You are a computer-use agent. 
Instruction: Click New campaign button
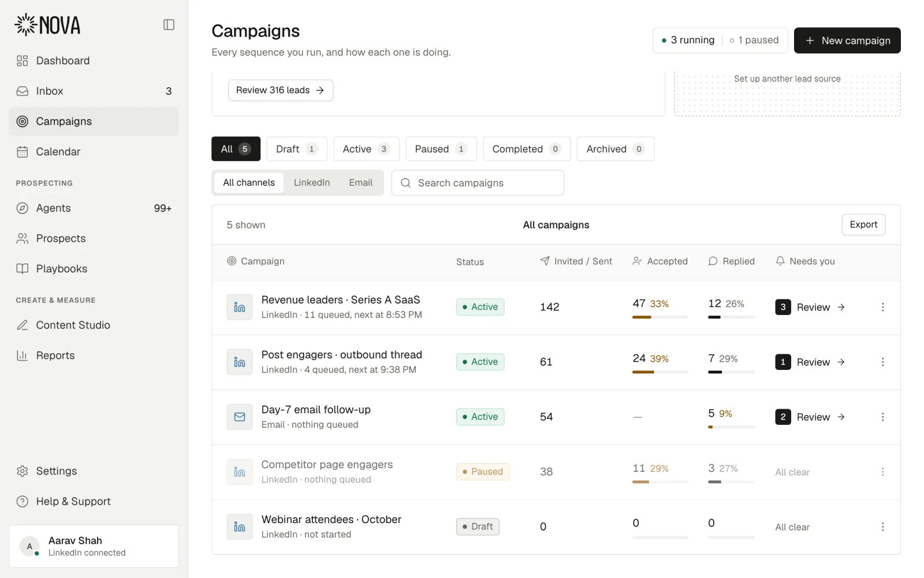tap(847, 40)
